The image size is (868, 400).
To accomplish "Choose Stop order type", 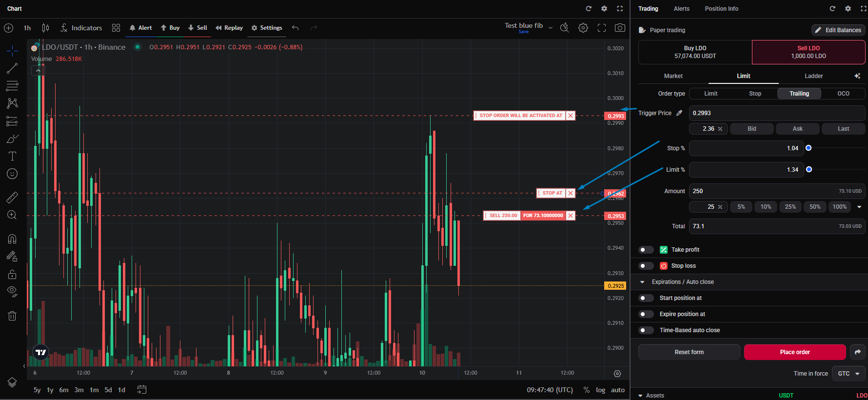I will pyautogui.click(x=755, y=94).
